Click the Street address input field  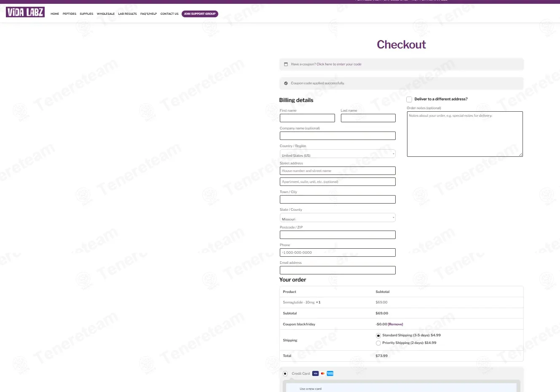click(x=337, y=171)
